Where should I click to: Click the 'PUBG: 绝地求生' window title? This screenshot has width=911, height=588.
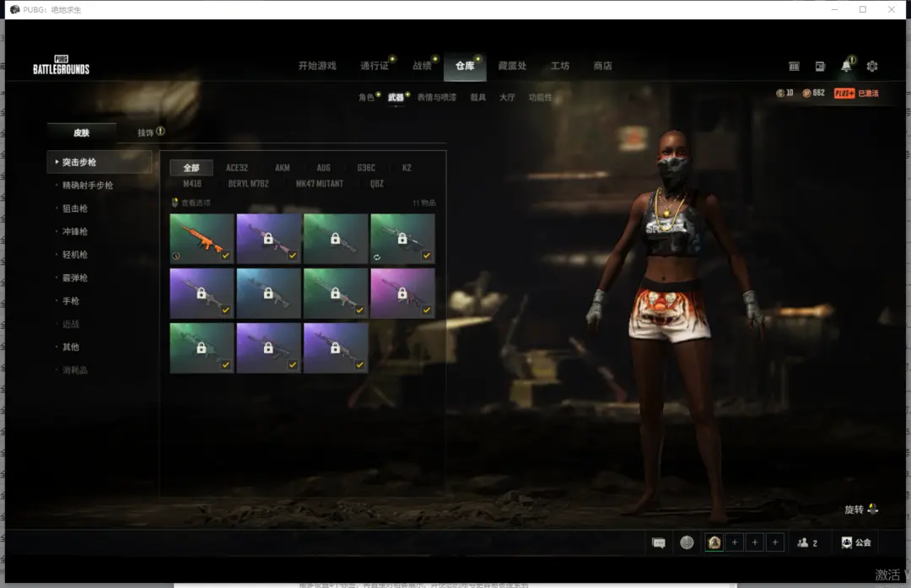52,10
